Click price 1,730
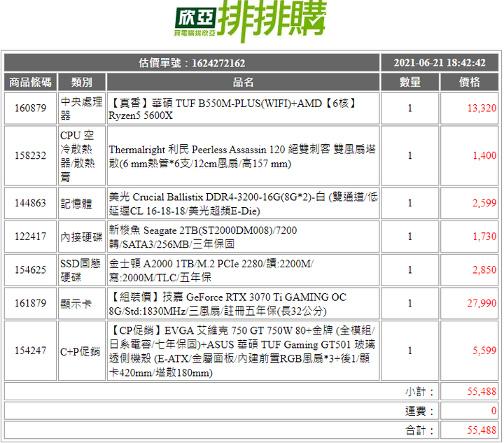The height and width of the screenshot is (443, 504). coord(484,237)
